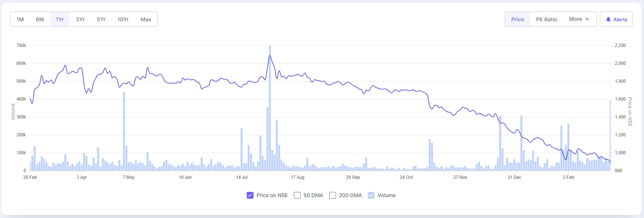Select the 1M time range
644x218 pixels.
pyautogui.click(x=20, y=19)
